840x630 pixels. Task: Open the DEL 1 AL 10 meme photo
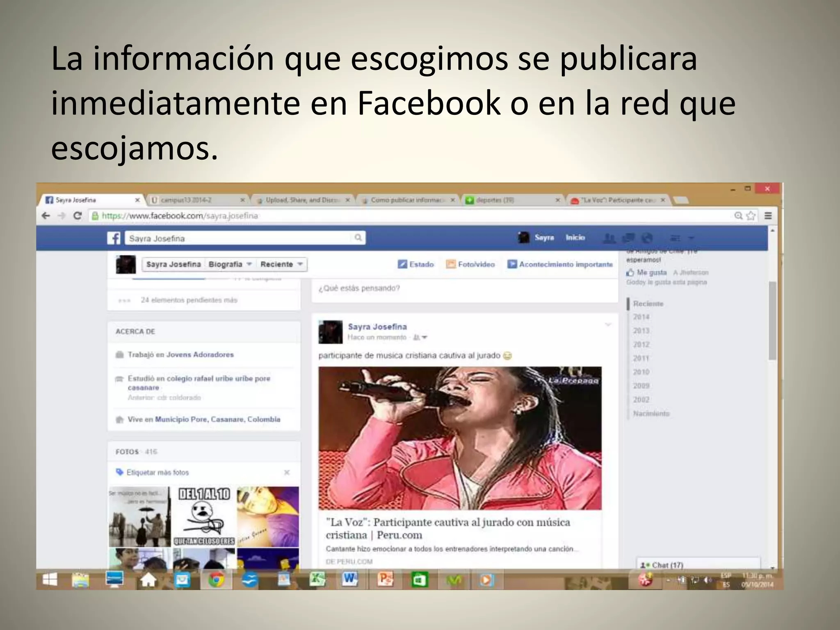point(204,516)
